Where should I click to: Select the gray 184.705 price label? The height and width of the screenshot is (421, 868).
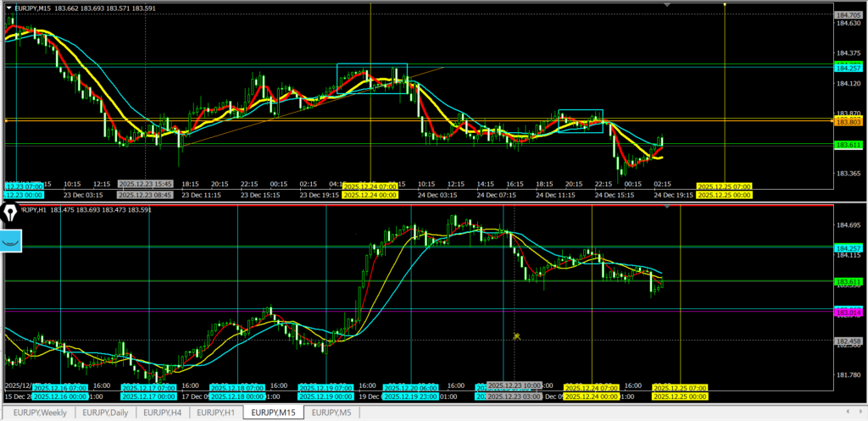coord(848,15)
